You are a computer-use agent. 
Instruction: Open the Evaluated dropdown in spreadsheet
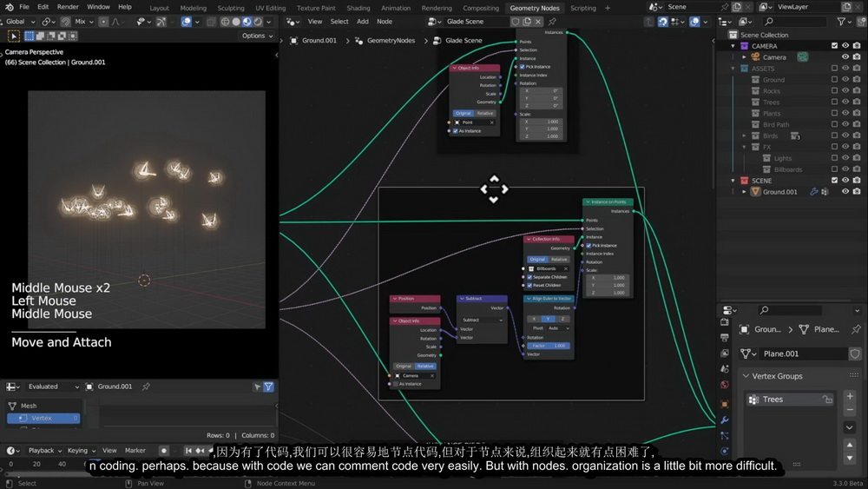point(53,387)
